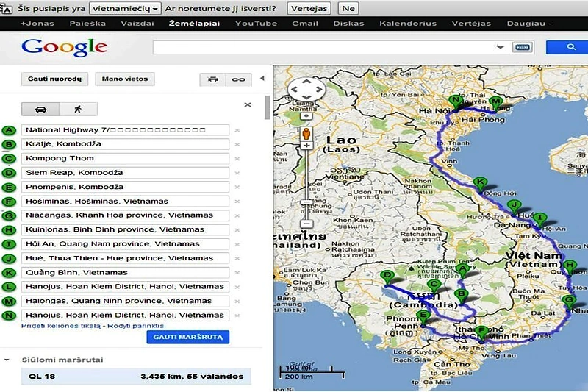
Task: Click the chain link share icon
Action: 237,79
